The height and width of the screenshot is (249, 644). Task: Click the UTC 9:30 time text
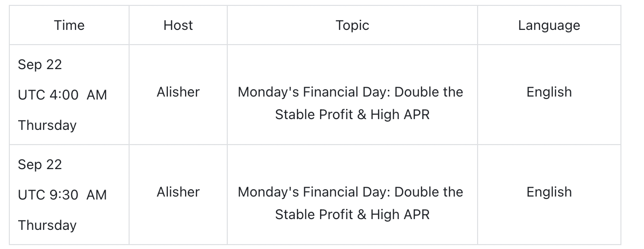click(x=48, y=195)
